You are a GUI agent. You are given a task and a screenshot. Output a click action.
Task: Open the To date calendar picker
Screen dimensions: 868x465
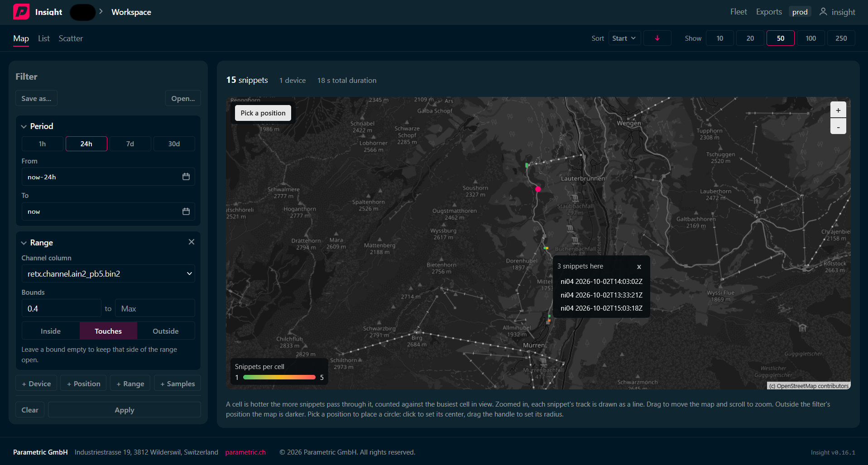click(x=186, y=211)
